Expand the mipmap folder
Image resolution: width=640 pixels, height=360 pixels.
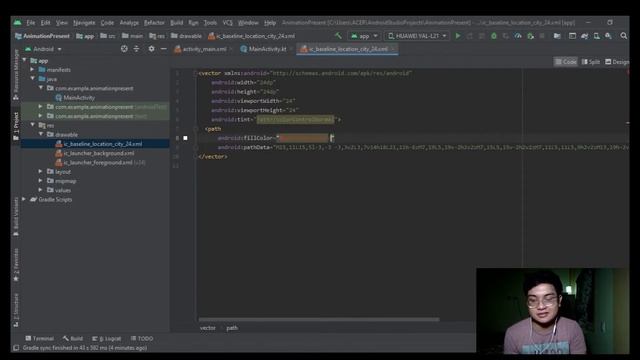(40, 181)
